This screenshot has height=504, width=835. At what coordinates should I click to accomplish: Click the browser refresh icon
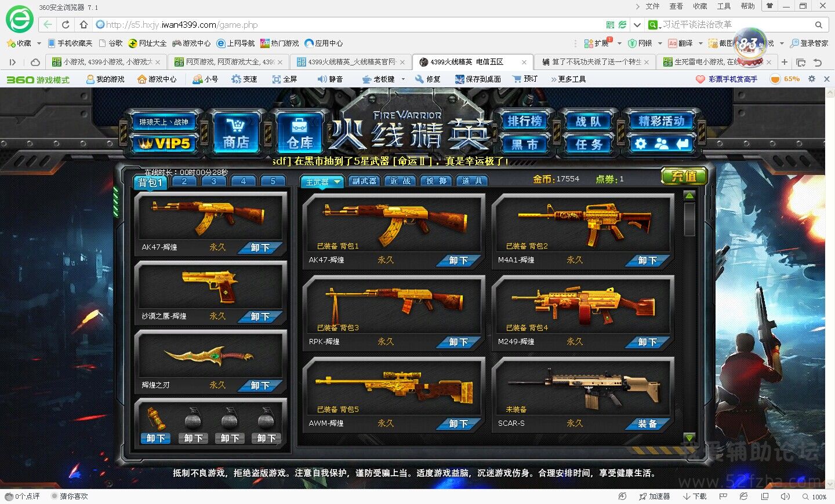(x=66, y=25)
